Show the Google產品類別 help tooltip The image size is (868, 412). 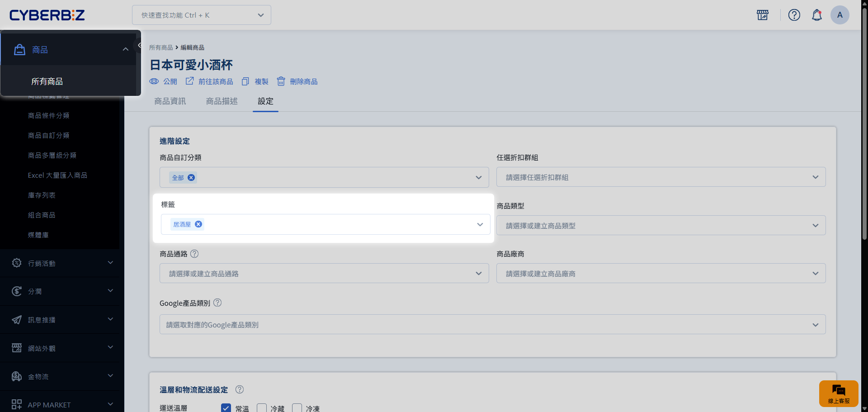coord(217,303)
